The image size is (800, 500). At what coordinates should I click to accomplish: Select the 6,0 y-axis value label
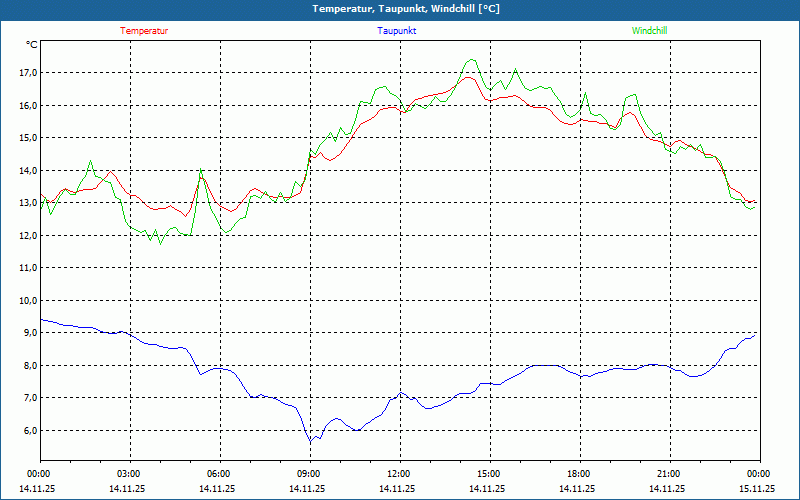(x=27, y=431)
